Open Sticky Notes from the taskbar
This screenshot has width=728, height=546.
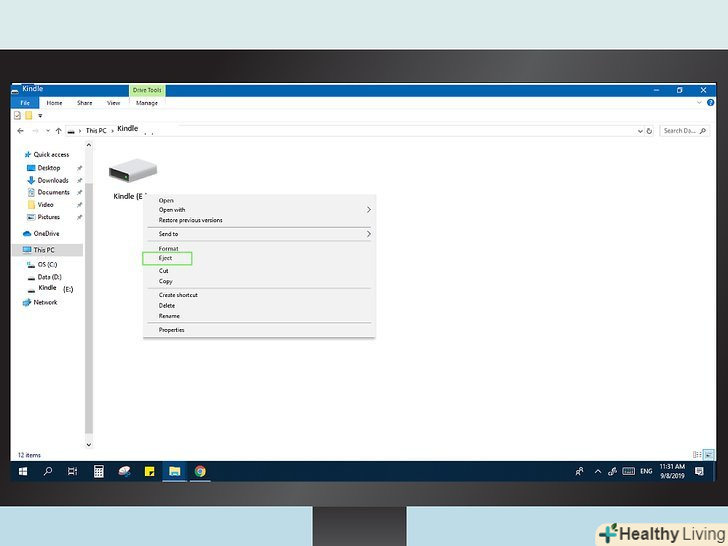[x=150, y=471]
